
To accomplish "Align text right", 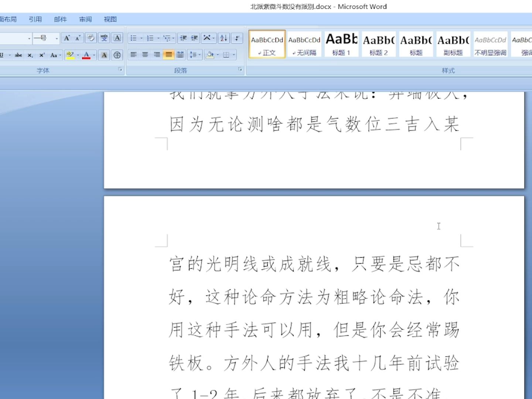I will point(157,55).
